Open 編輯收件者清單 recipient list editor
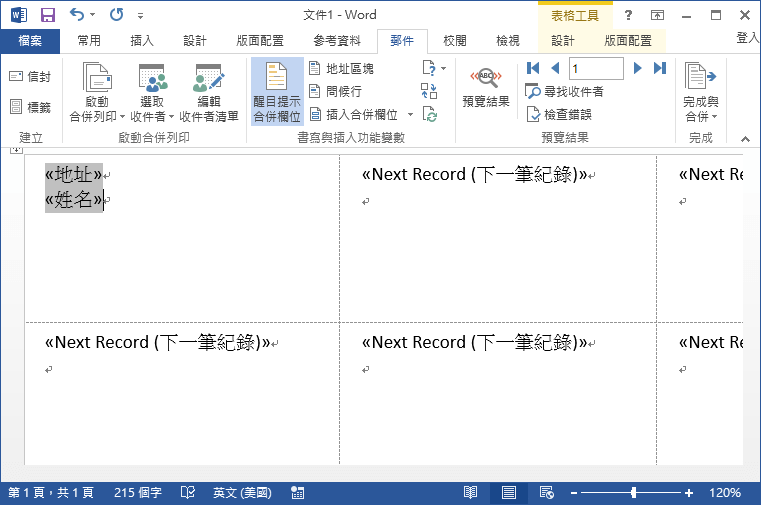 pos(209,94)
